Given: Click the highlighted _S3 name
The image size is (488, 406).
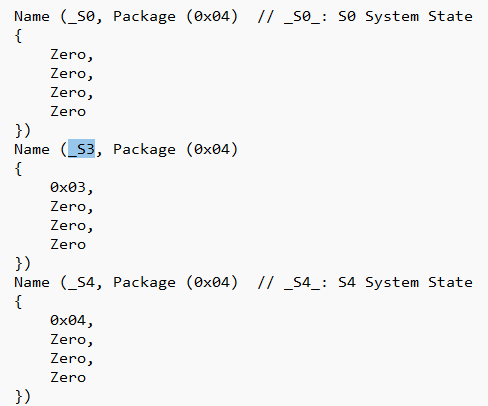Looking at the screenshot, I should (x=82, y=149).
